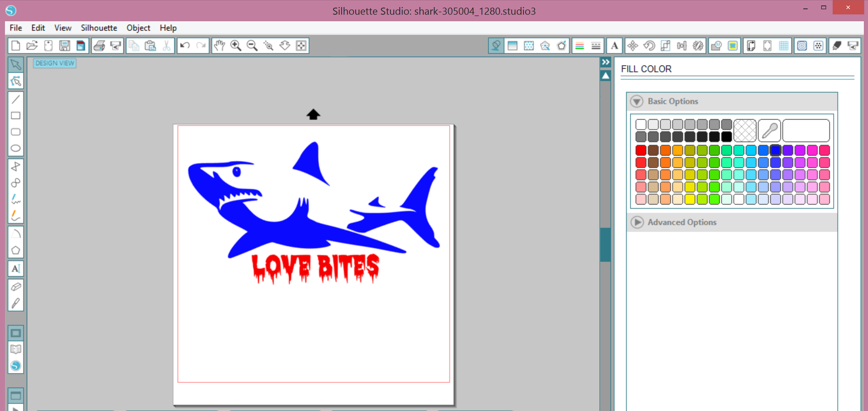Click the Redo arrow

201,45
